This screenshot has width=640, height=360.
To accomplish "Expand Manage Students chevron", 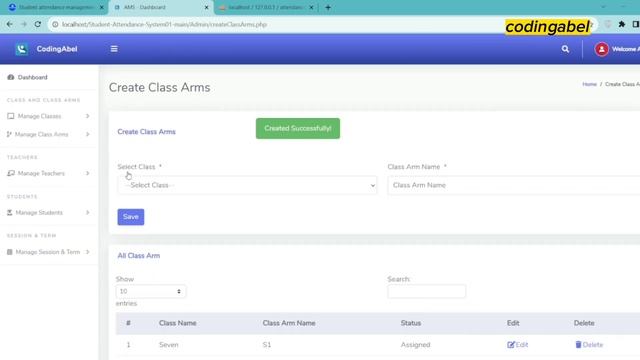I will 87,213.
